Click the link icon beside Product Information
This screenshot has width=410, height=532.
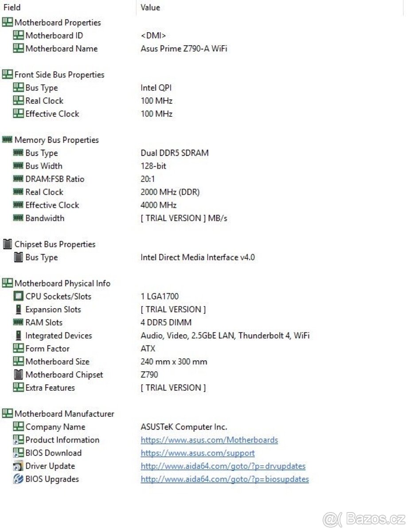tap(18, 440)
